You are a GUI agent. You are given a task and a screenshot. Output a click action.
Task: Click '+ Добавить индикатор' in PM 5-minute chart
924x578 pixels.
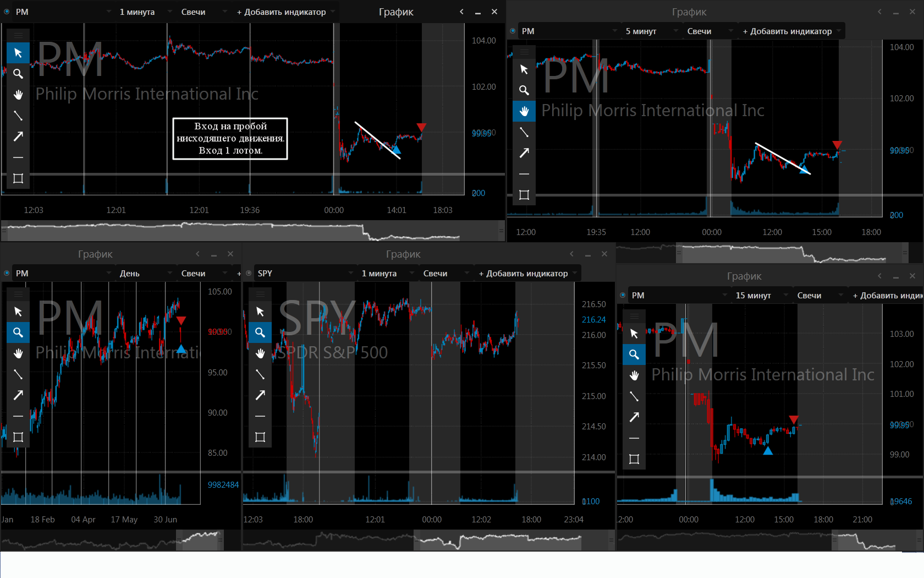point(791,31)
